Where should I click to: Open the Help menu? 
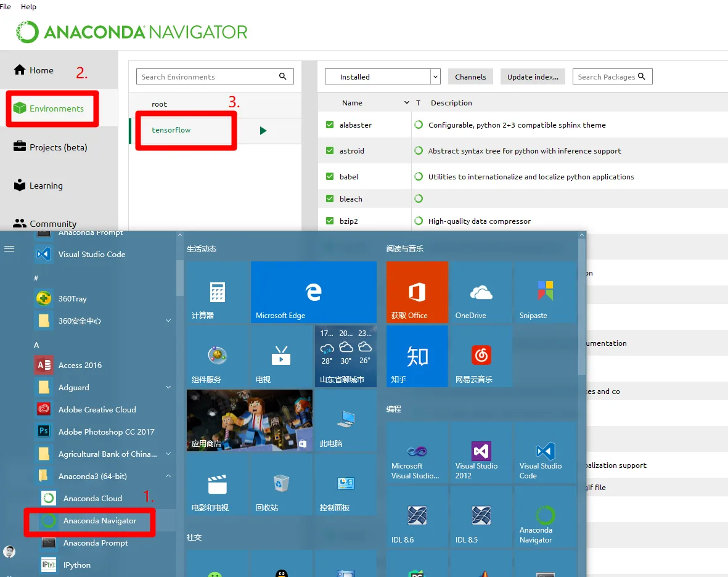28,7
